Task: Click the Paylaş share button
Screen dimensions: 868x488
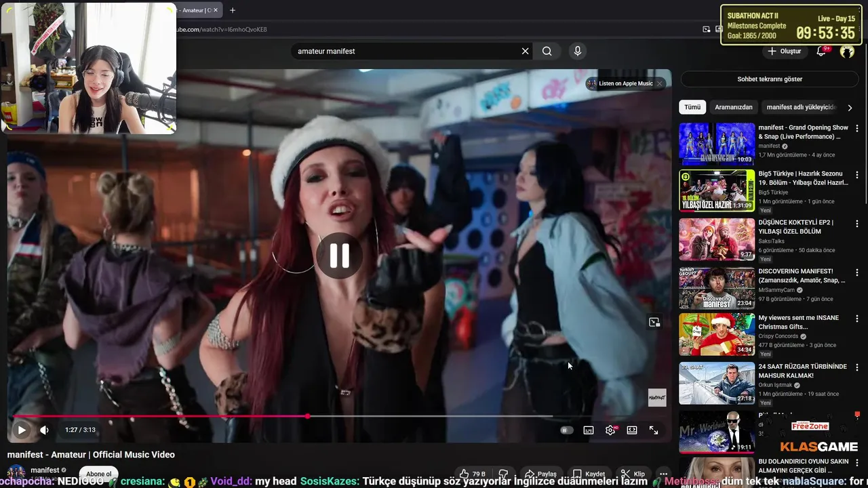Action: coord(540,474)
